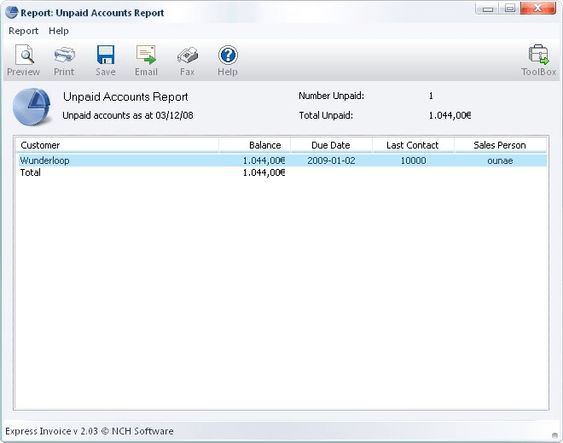Click the pie chart report logo
563x443 pixels.
[x=32, y=107]
